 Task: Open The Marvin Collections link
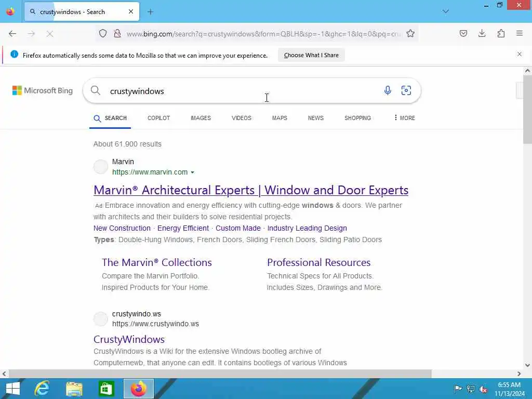(157, 262)
